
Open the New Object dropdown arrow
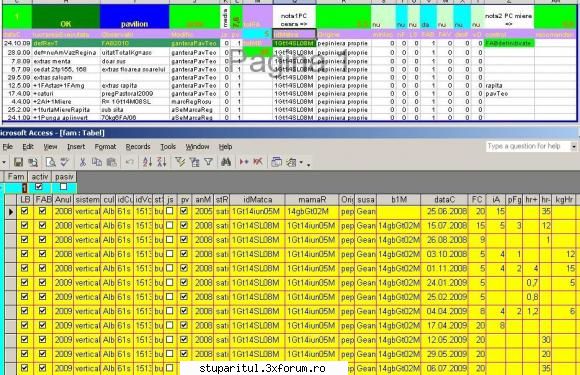click(301, 162)
